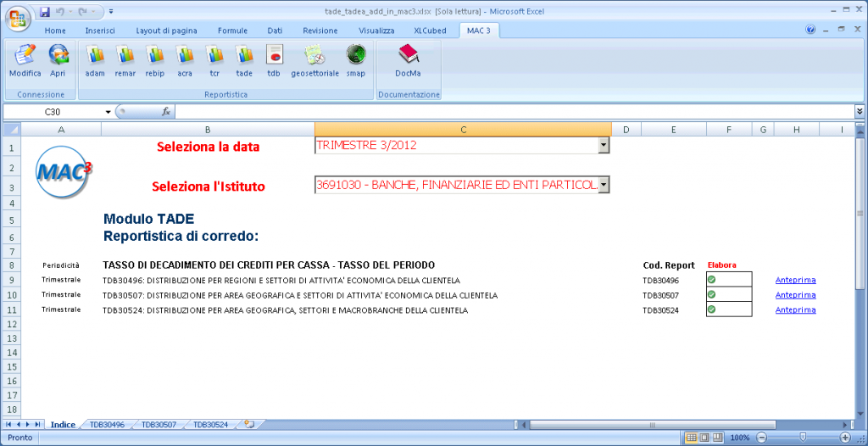Select the Indice sheet tab

tap(63, 425)
